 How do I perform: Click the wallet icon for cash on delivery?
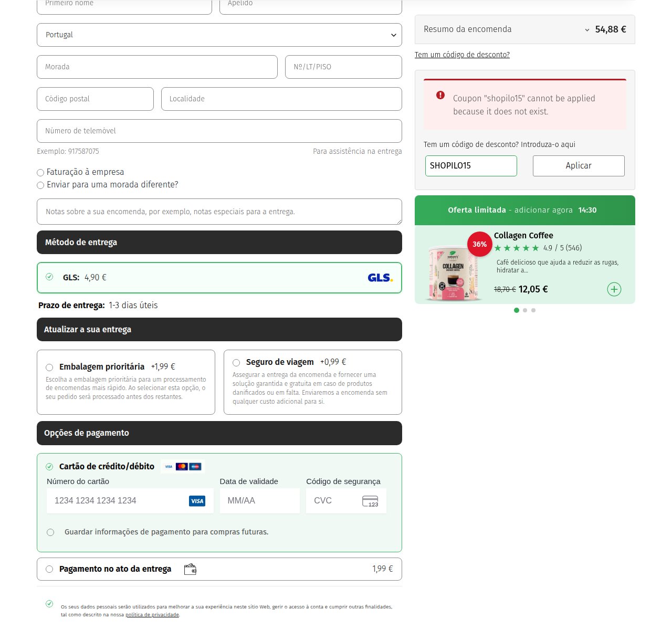190,569
